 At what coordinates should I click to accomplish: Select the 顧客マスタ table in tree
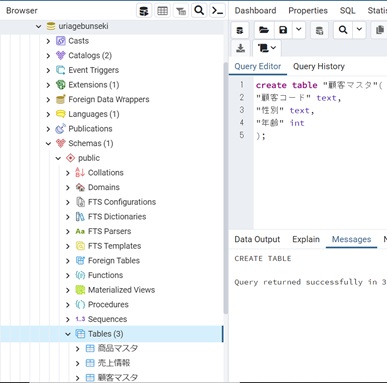(x=118, y=378)
